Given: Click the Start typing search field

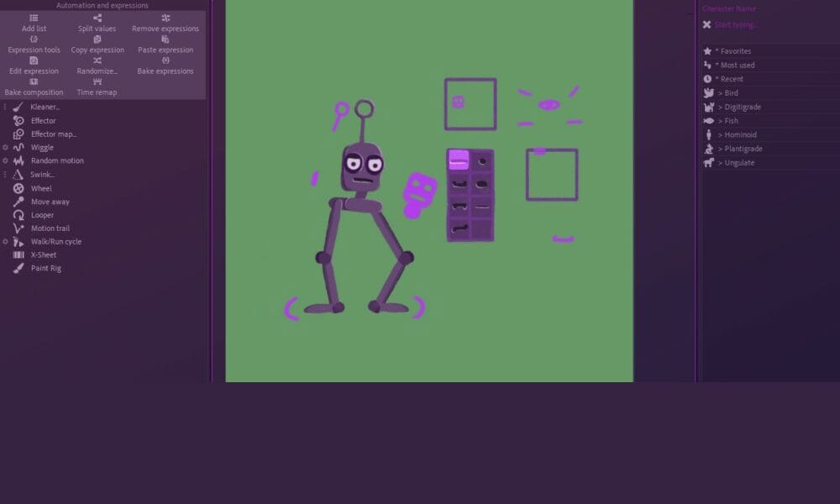Looking at the screenshot, I should pos(736,24).
